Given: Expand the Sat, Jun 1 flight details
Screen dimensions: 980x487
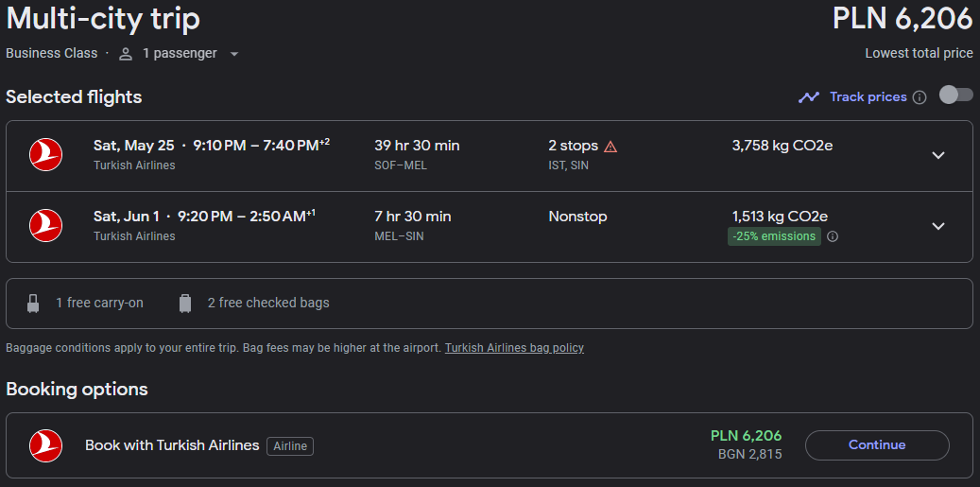Looking at the screenshot, I should pyautogui.click(x=938, y=226).
